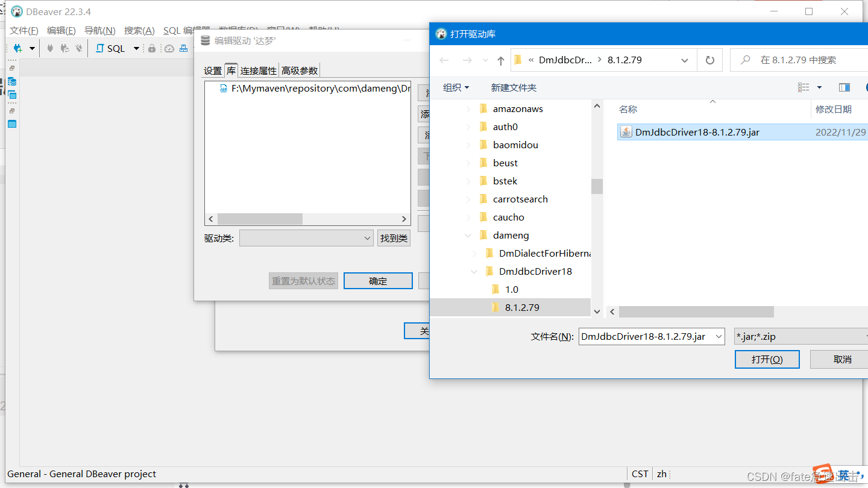This screenshot has height=488, width=868.
Task: Collapse the dameng folder
Action: 468,236
